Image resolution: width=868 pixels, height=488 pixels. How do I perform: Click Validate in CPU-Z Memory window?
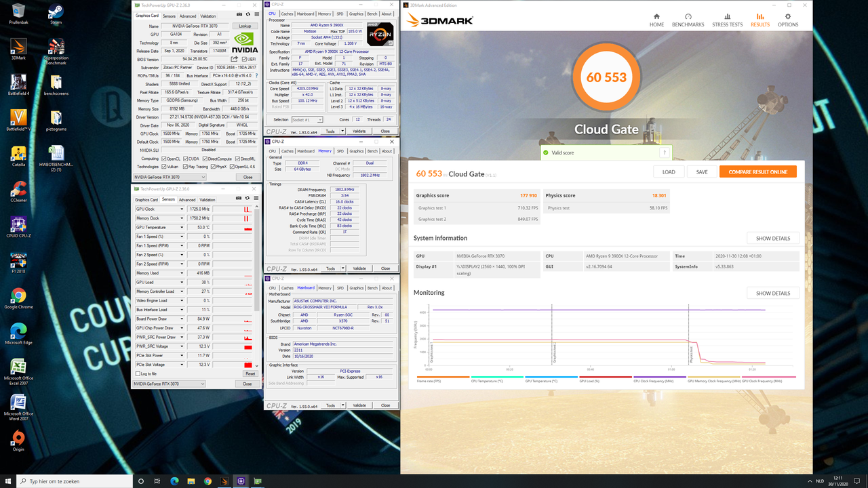point(359,268)
